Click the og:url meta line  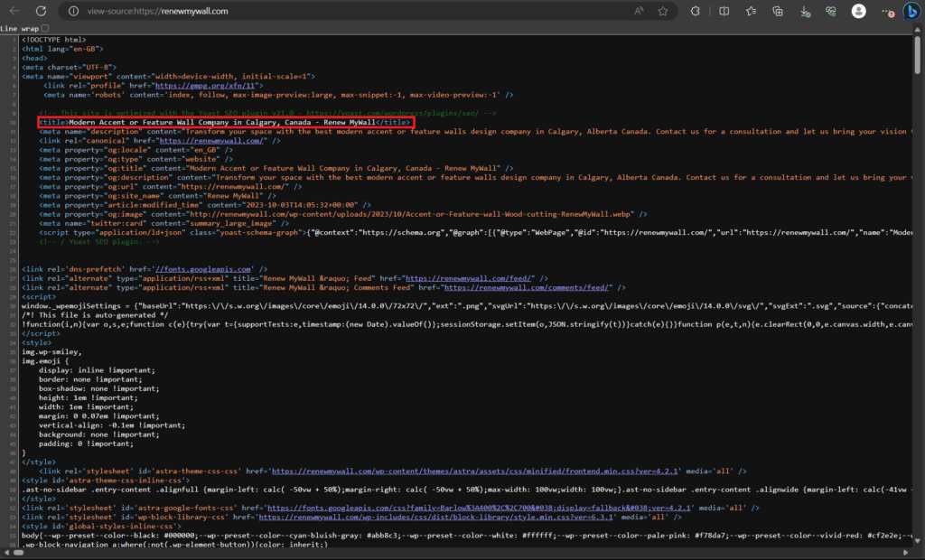click(x=171, y=186)
